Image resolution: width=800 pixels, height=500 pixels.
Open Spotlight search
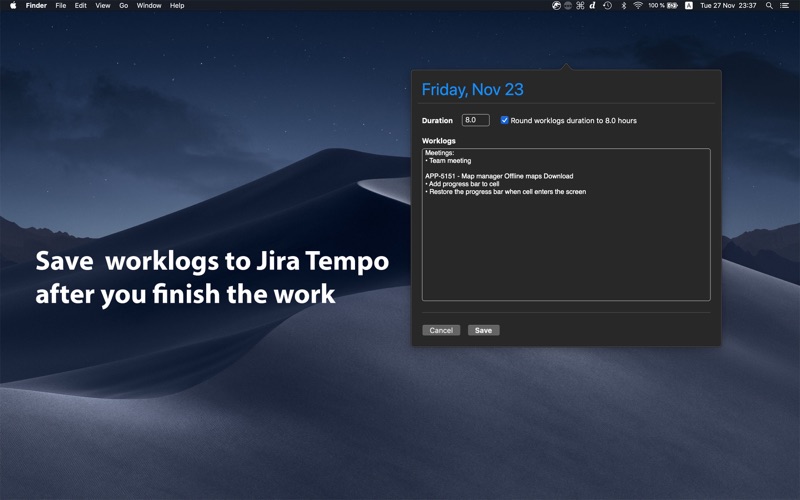(x=769, y=6)
